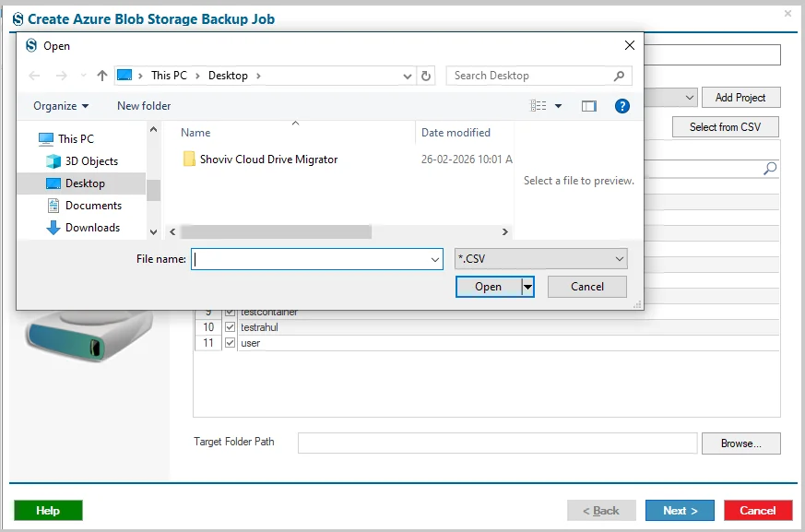This screenshot has width=805, height=532.
Task: Click the green Help button
Action: click(x=48, y=511)
